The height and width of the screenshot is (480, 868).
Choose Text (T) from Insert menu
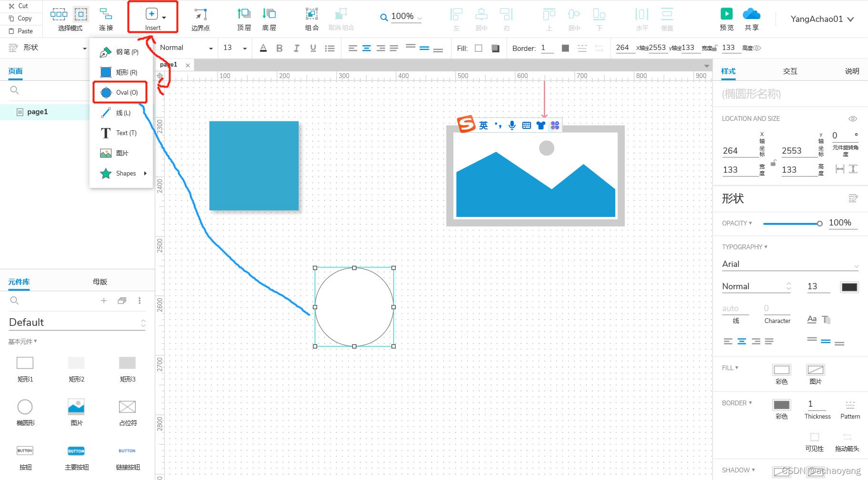[x=121, y=133]
